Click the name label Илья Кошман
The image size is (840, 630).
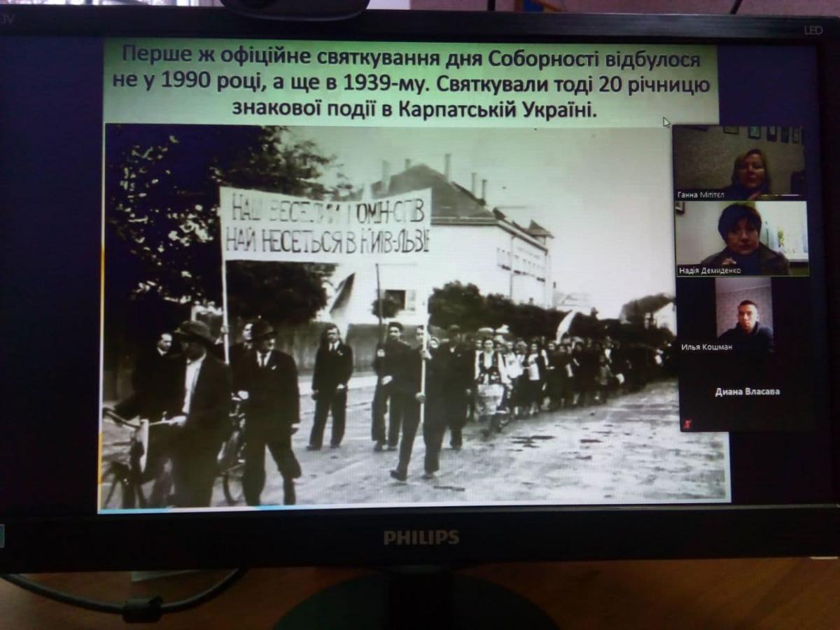click(x=707, y=346)
